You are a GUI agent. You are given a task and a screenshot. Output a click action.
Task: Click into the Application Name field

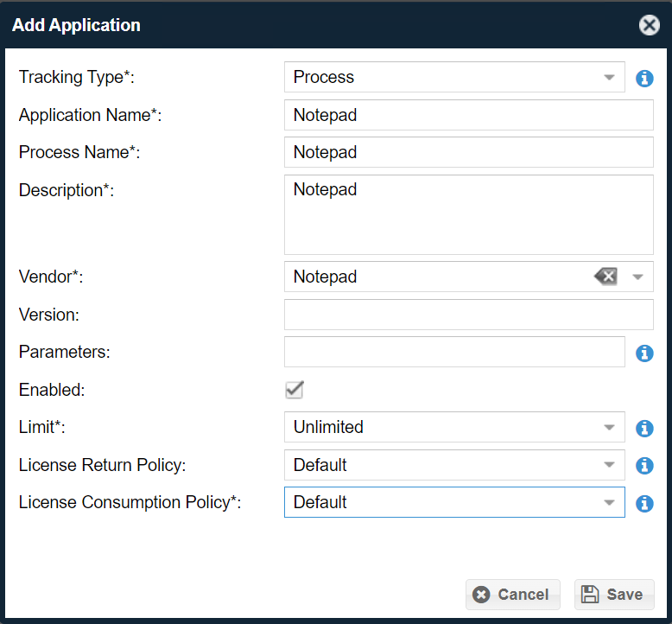(x=468, y=115)
